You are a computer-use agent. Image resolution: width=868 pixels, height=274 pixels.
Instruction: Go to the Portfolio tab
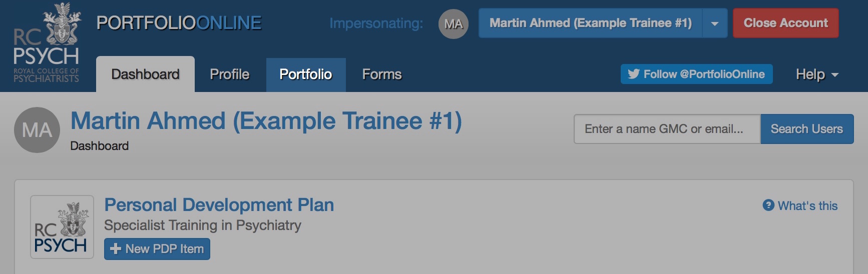[x=305, y=74]
